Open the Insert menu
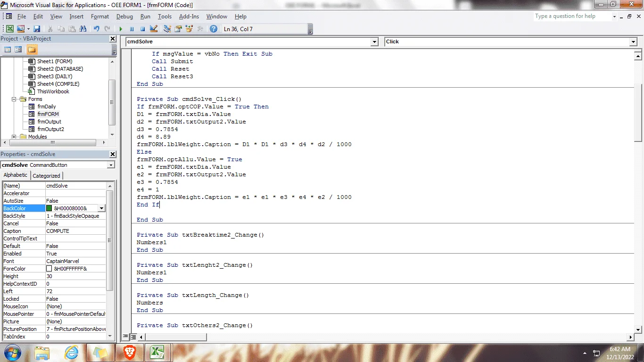 (x=76, y=16)
